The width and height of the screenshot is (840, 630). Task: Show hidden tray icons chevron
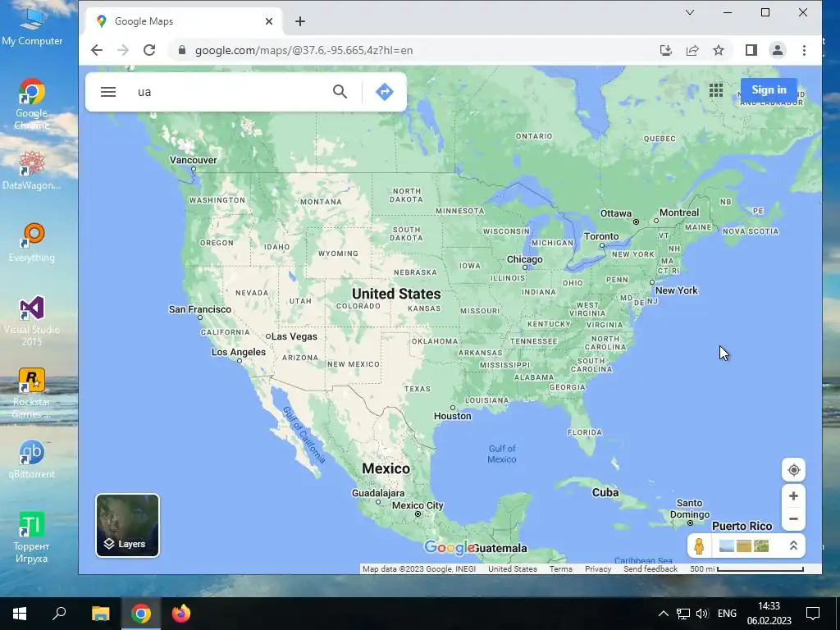pos(663,614)
